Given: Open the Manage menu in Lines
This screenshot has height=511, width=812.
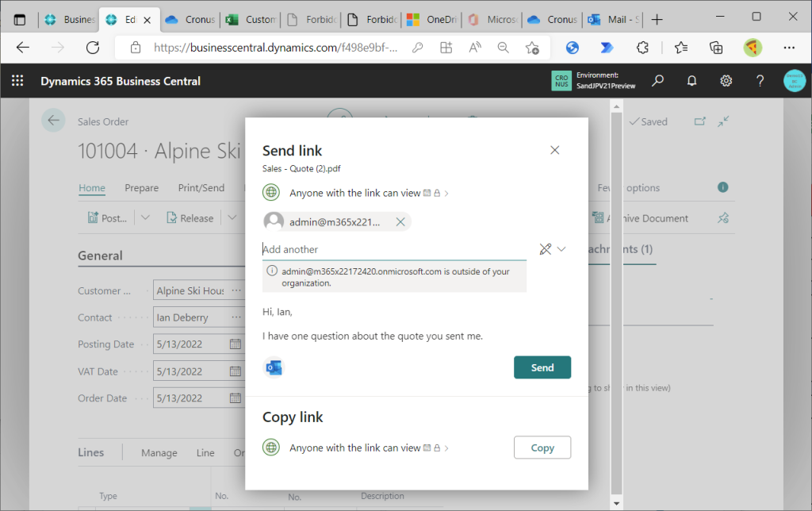Looking at the screenshot, I should point(159,452).
